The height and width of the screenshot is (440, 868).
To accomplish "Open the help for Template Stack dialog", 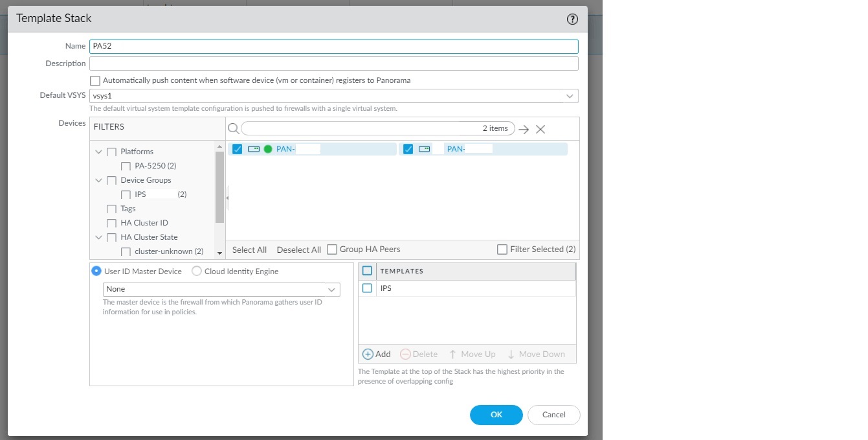I will point(572,19).
